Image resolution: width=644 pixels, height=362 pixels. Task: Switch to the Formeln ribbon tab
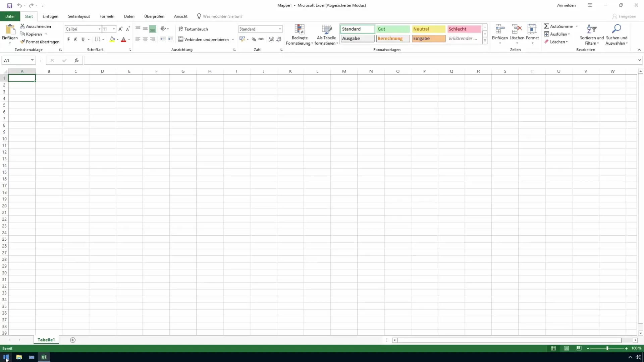[x=107, y=16]
